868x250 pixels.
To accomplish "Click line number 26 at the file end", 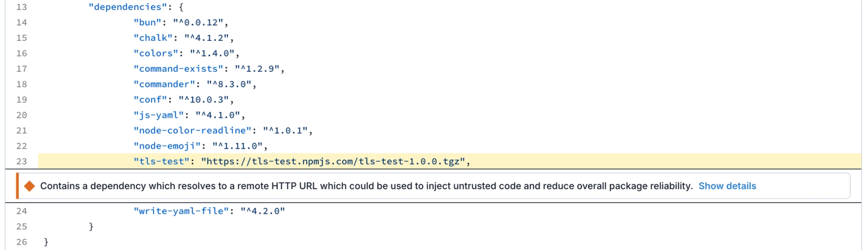I will coord(22,242).
